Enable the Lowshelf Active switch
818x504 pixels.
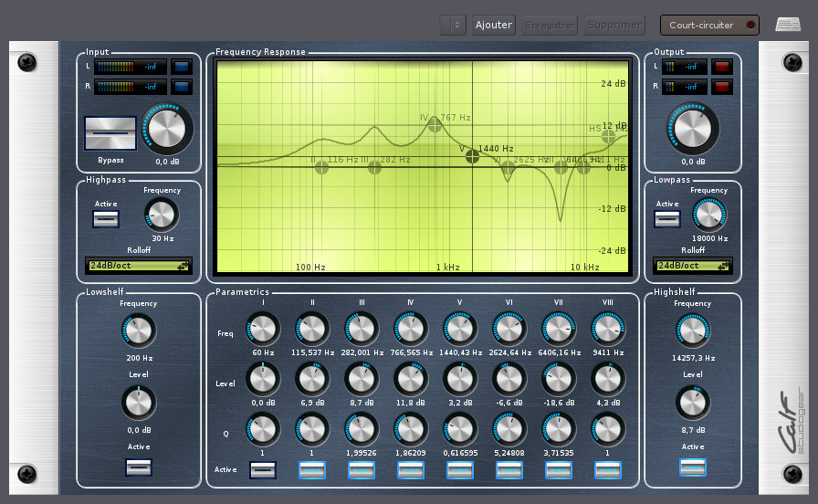click(x=139, y=467)
